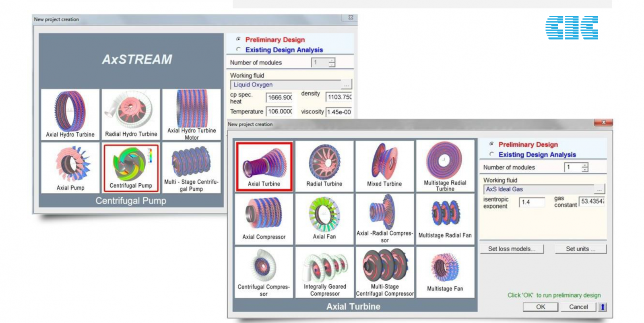Confirm with the OK button
644x323 pixels.
541,307
